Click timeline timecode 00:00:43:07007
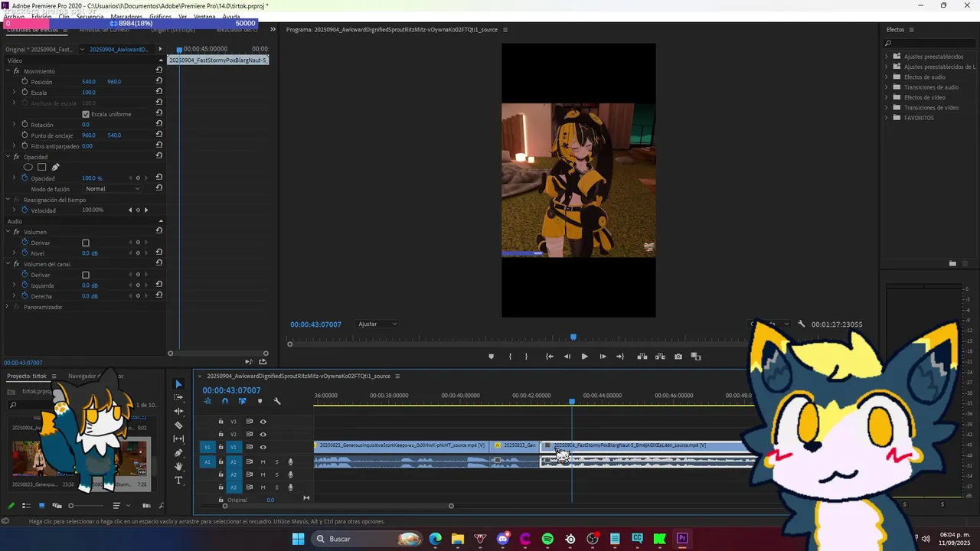The width and height of the screenshot is (980, 551). pyautogui.click(x=231, y=390)
